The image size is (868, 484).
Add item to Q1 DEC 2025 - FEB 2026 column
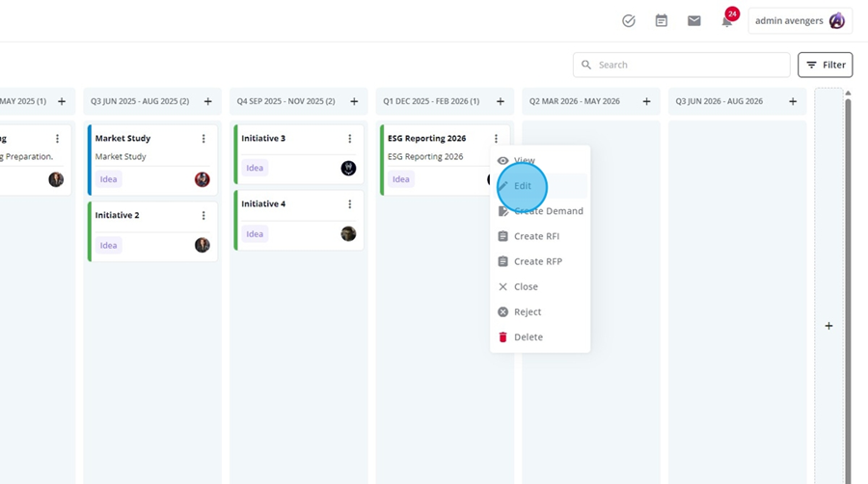pos(501,101)
